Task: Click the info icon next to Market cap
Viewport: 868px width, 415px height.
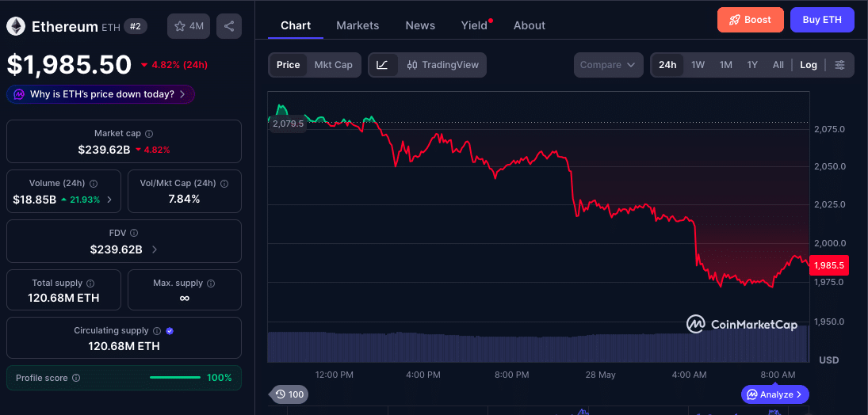Action: pos(149,133)
